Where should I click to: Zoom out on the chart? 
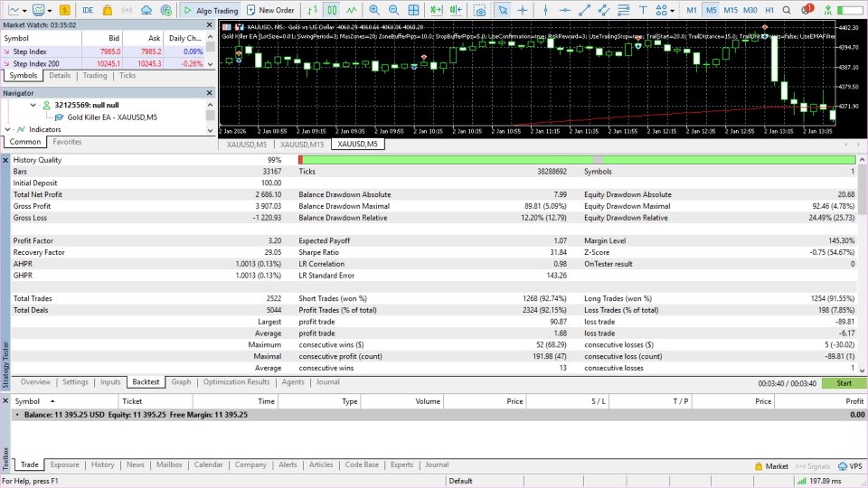[x=393, y=10]
